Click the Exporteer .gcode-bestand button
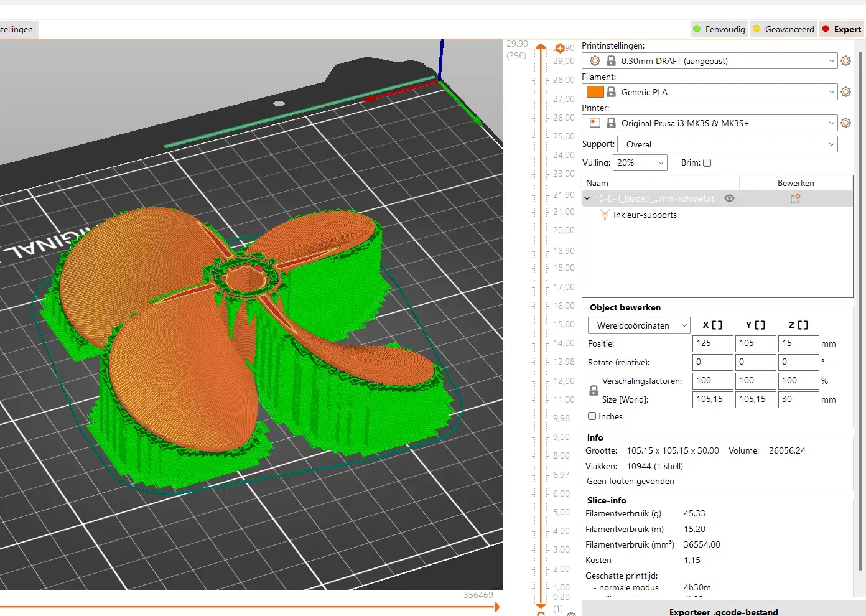866x616 pixels. [x=723, y=611]
